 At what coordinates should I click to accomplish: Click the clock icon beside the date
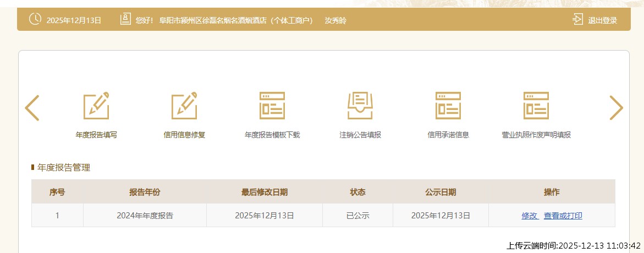35,19
